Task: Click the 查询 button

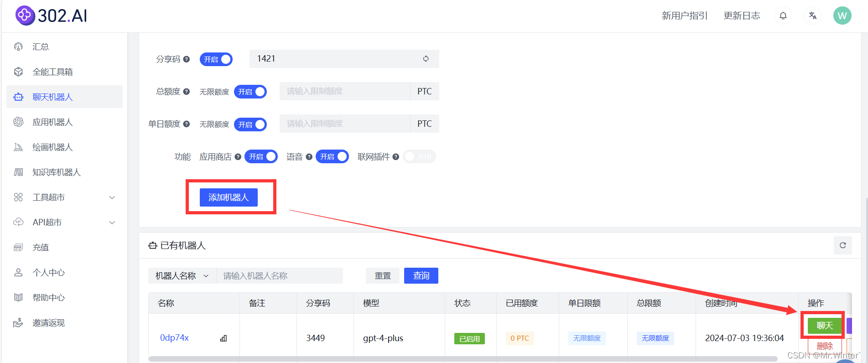Action: (x=421, y=276)
